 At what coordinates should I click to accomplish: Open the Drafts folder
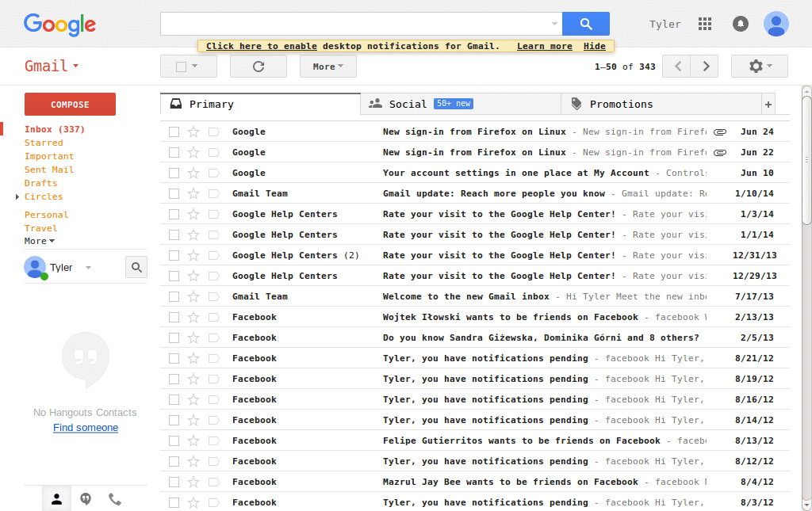[41, 183]
